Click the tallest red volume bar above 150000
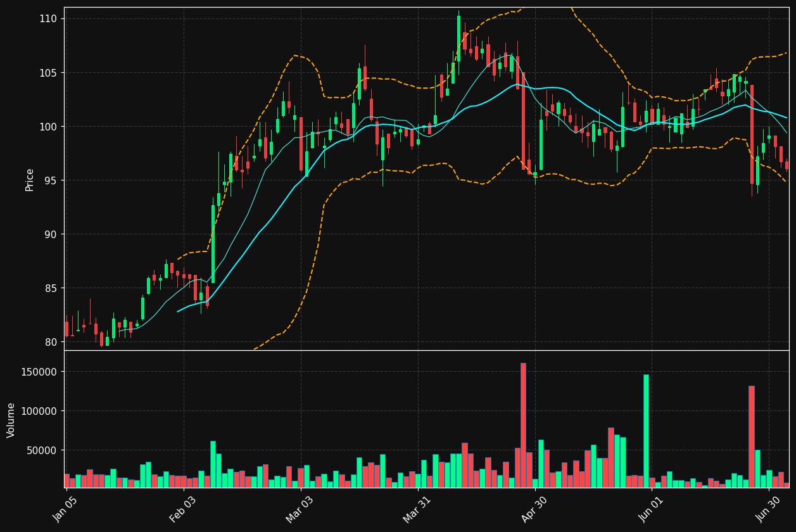Viewport: 796px width, 532px height. pyautogui.click(x=523, y=425)
